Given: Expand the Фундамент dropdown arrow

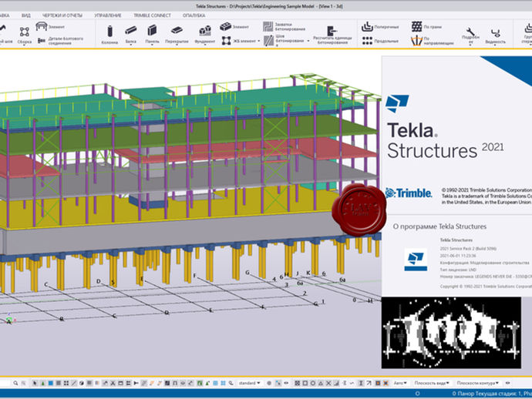Looking at the screenshot, I should pyautogui.click(x=204, y=45).
